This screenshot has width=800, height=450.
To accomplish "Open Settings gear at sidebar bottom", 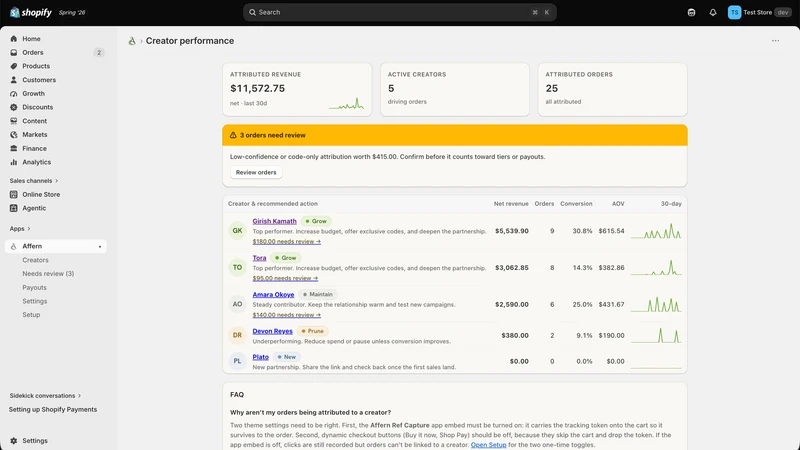I will 14,441.
